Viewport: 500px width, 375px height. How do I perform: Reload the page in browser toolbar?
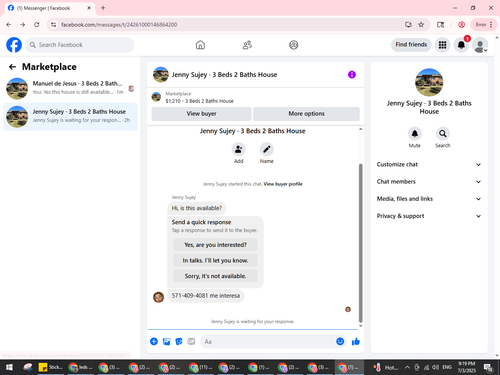point(37,25)
